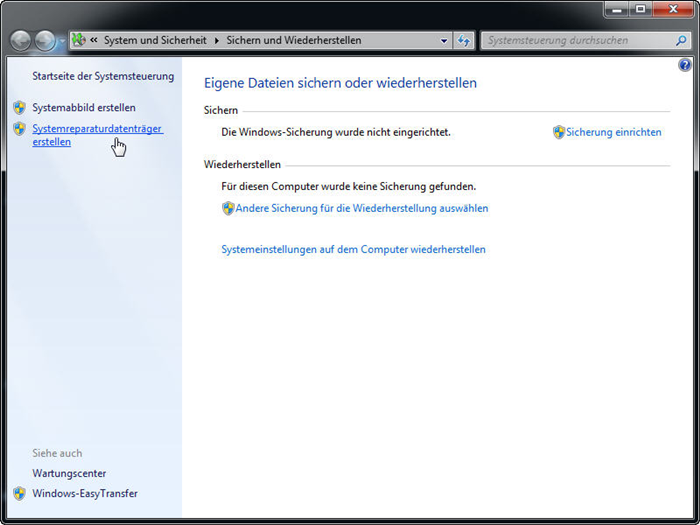Click the 'Wiederherstellen' section label
700x525 pixels.
[242, 164]
